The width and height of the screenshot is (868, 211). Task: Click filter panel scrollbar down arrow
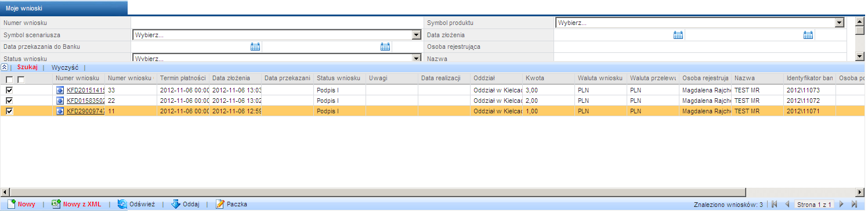[860, 56]
